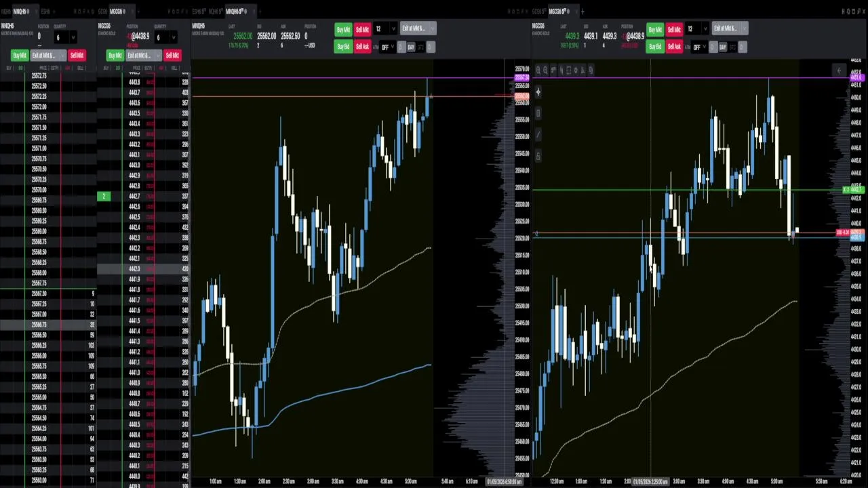This screenshot has height=488, width=868.
Task: Click Buy Mkt on the MGCG6 chart
Action: pos(655,28)
